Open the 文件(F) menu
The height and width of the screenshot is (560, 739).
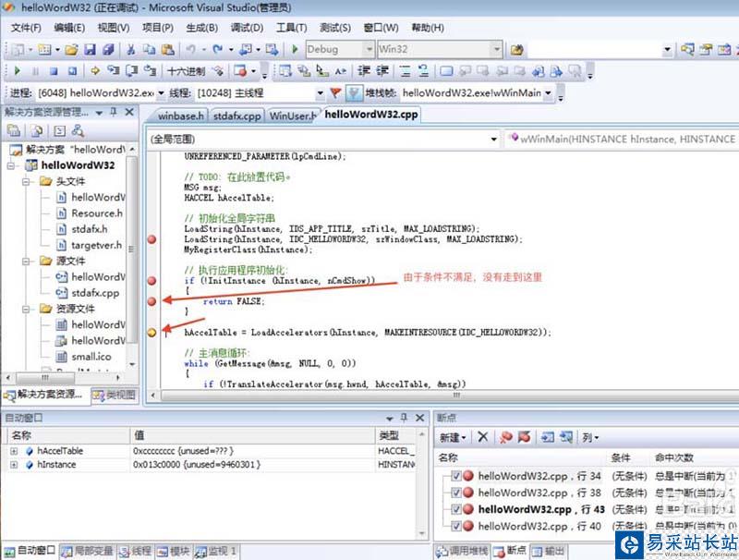click(x=26, y=28)
